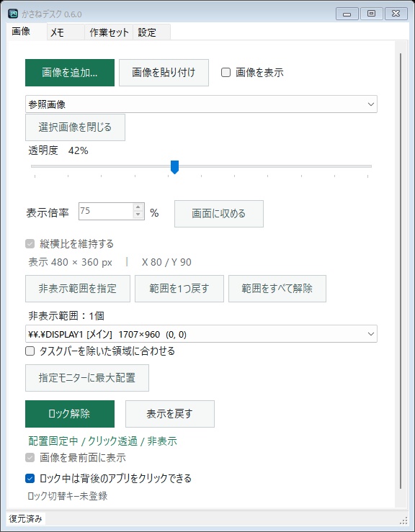Open the 作業セット tab

tap(109, 32)
